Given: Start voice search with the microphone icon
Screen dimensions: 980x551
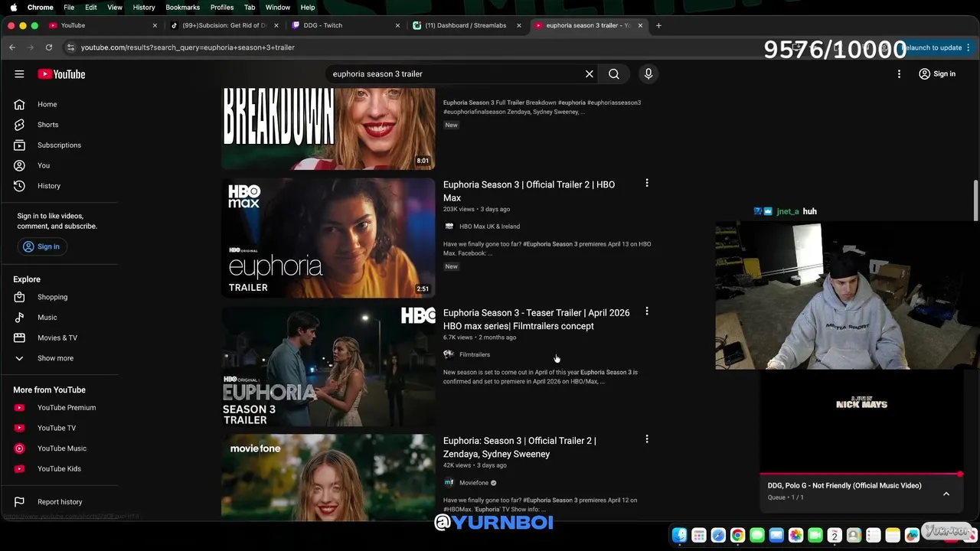Looking at the screenshot, I should (648, 74).
